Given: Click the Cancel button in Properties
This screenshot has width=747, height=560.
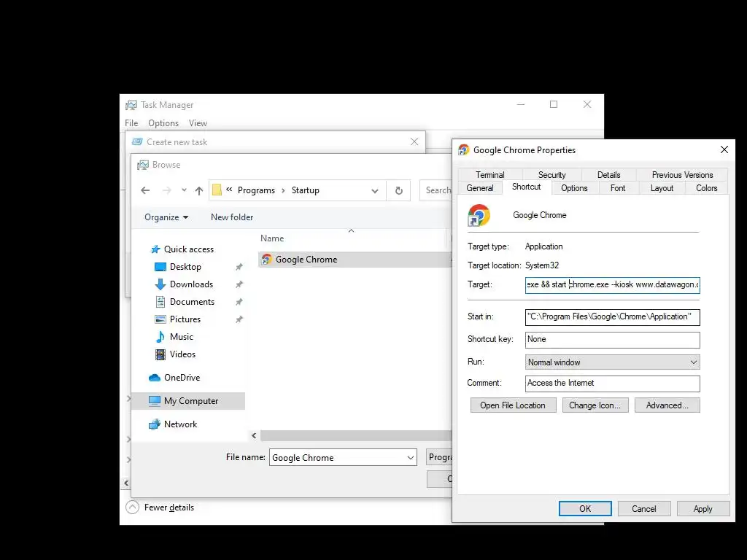Looking at the screenshot, I should 644,508.
